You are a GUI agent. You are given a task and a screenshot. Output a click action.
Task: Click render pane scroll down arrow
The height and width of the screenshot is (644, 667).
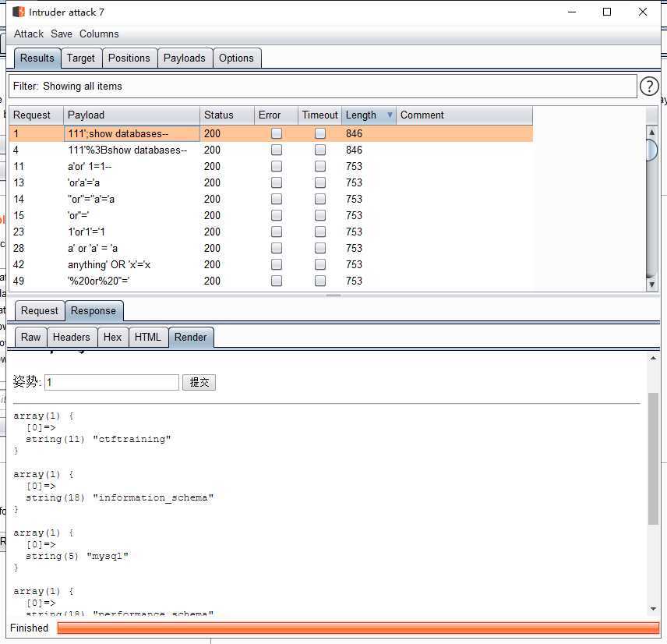(653, 609)
